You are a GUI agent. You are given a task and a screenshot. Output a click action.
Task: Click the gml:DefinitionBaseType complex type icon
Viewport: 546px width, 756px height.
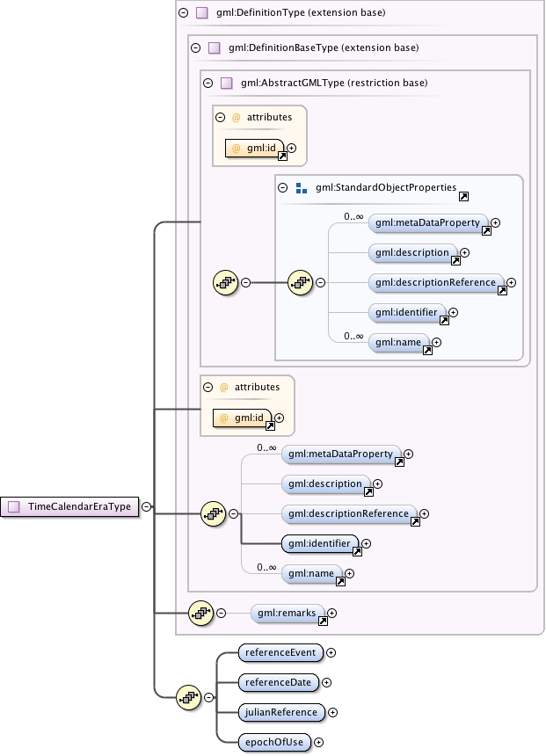coord(215,47)
